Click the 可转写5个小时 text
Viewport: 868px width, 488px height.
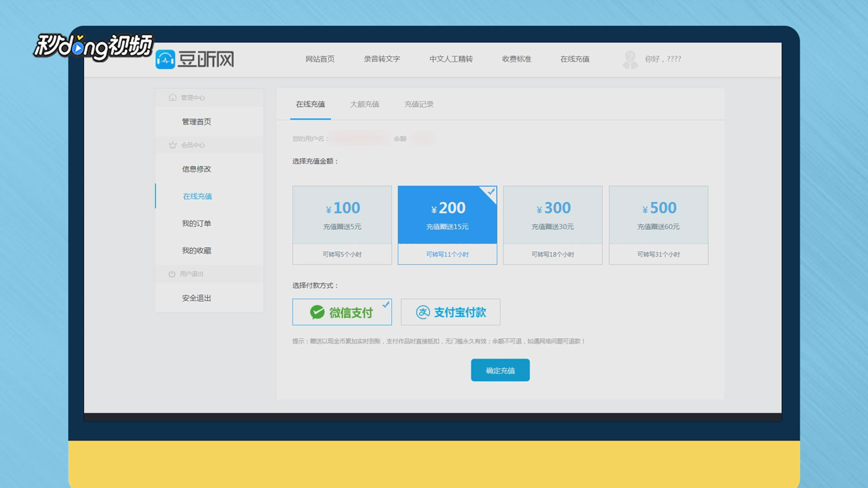coord(342,254)
